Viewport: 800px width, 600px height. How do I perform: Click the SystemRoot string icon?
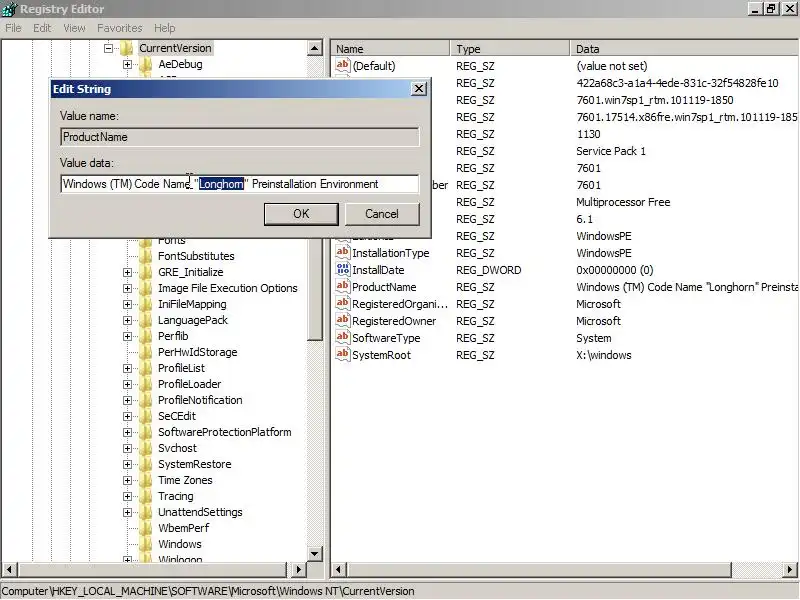click(342, 354)
